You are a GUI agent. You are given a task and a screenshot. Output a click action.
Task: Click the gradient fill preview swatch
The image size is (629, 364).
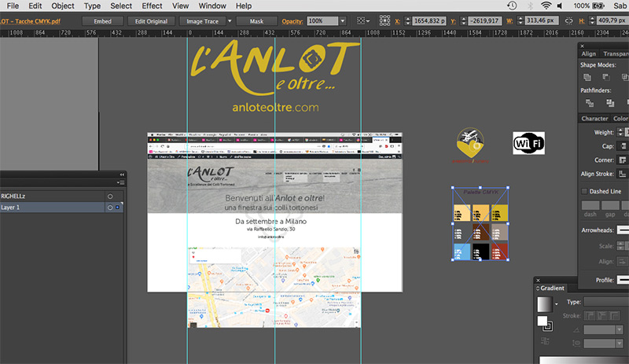pyautogui.click(x=545, y=304)
